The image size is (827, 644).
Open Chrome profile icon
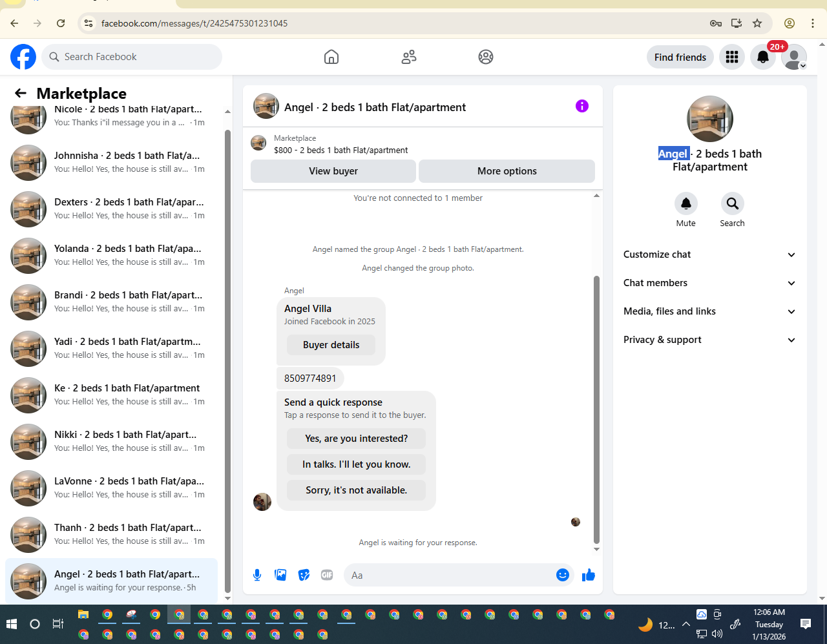790,23
